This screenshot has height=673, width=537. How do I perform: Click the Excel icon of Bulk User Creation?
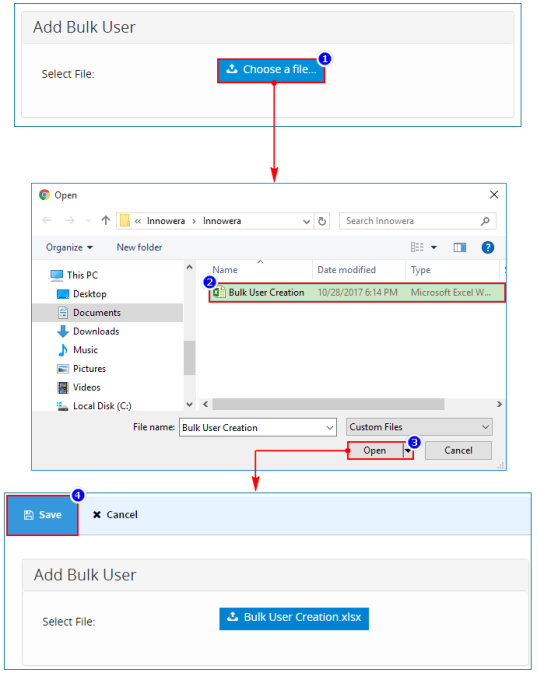(x=219, y=293)
